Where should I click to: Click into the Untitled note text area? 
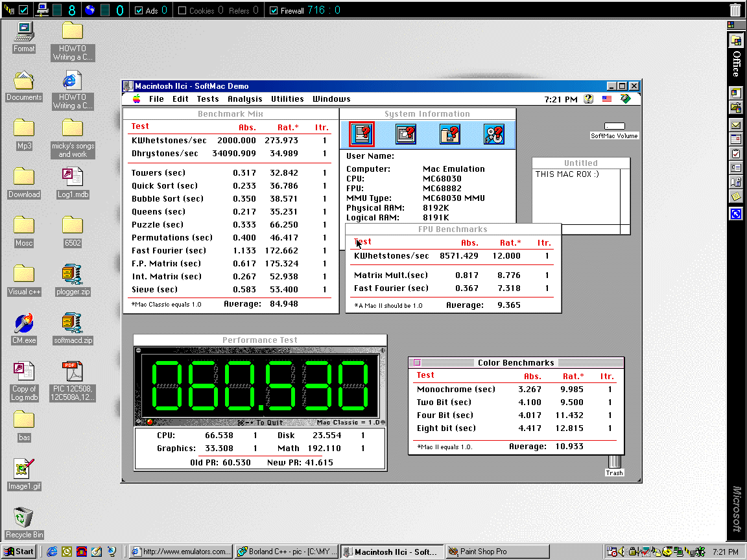576,196
